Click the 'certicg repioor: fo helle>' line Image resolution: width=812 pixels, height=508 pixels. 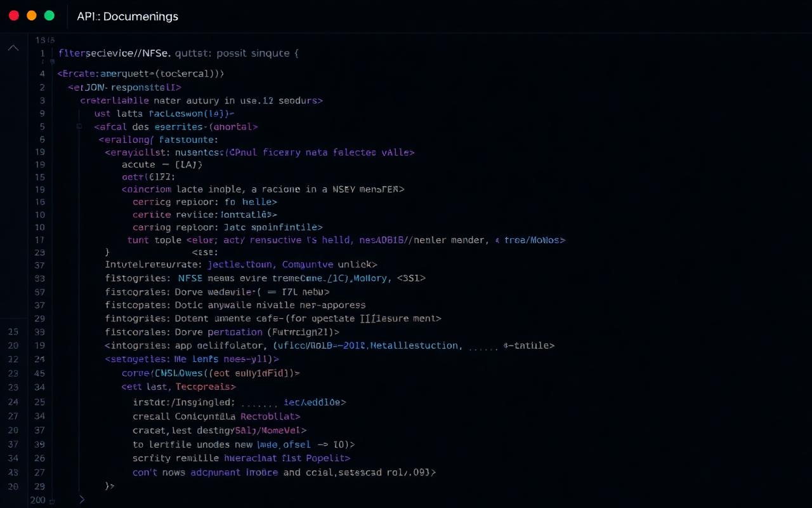click(205, 202)
